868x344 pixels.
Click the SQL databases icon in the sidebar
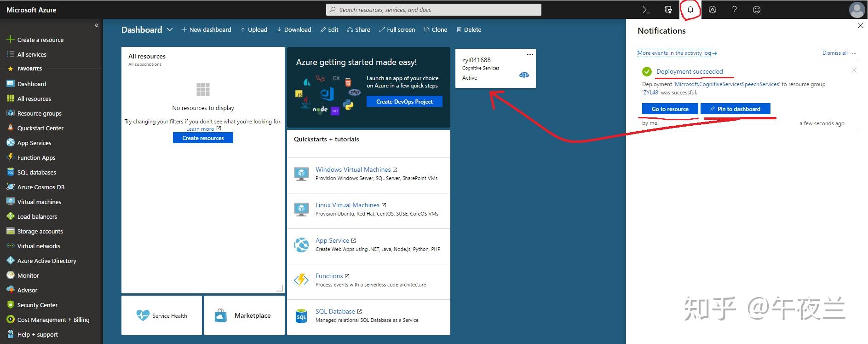click(x=11, y=172)
